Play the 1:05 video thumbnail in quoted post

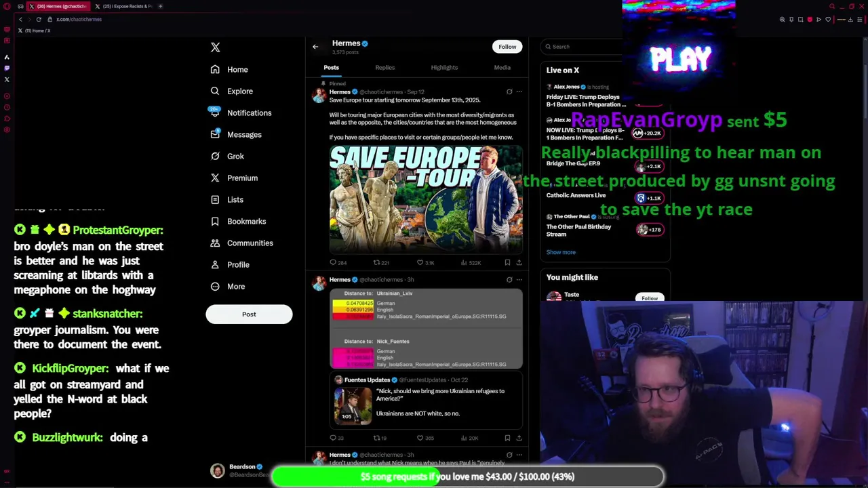[352, 406]
